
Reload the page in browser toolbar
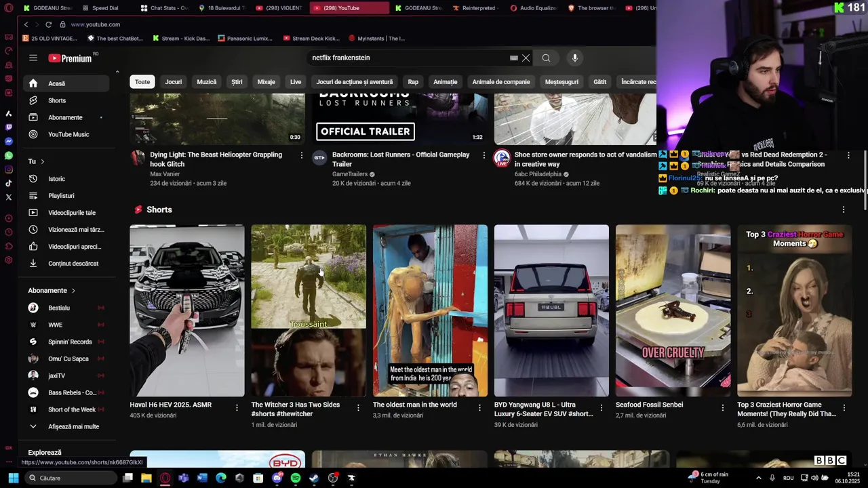48,24
